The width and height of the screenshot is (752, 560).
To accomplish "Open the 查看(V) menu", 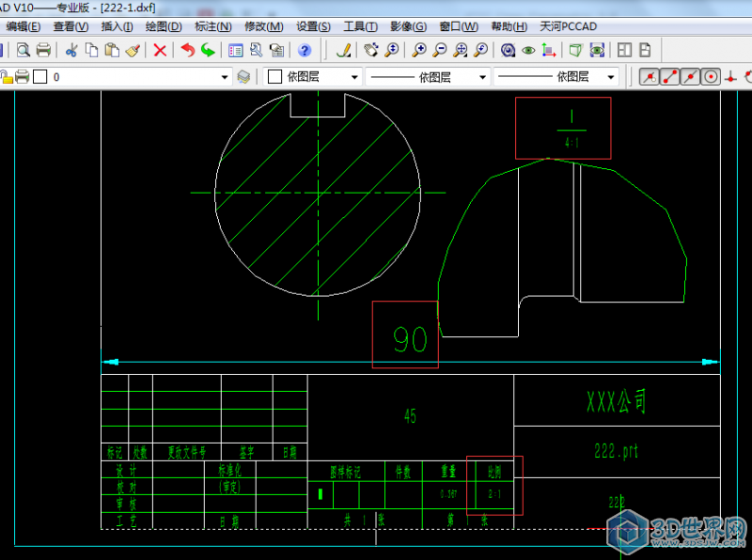I will (x=70, y=26).
